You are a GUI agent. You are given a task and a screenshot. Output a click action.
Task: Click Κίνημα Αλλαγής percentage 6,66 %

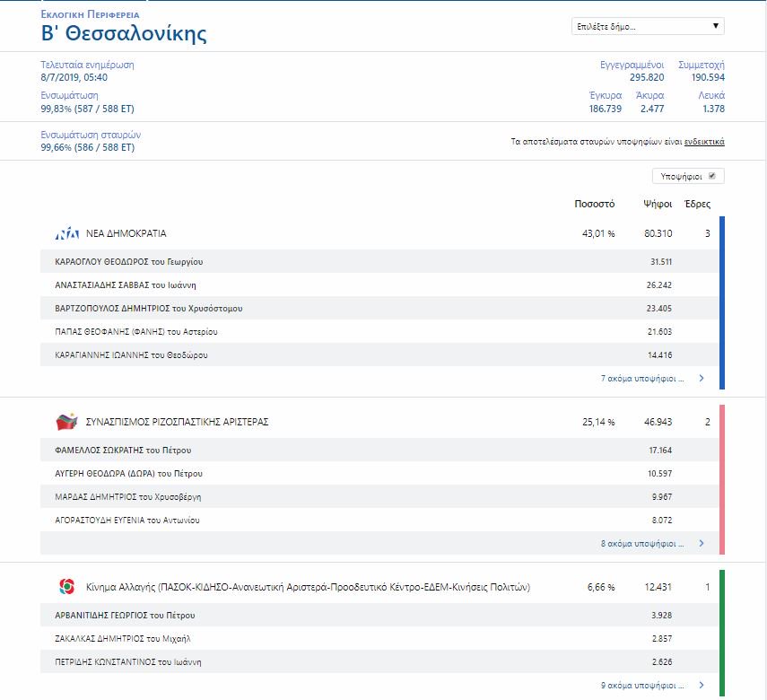[x=601, y=587]
